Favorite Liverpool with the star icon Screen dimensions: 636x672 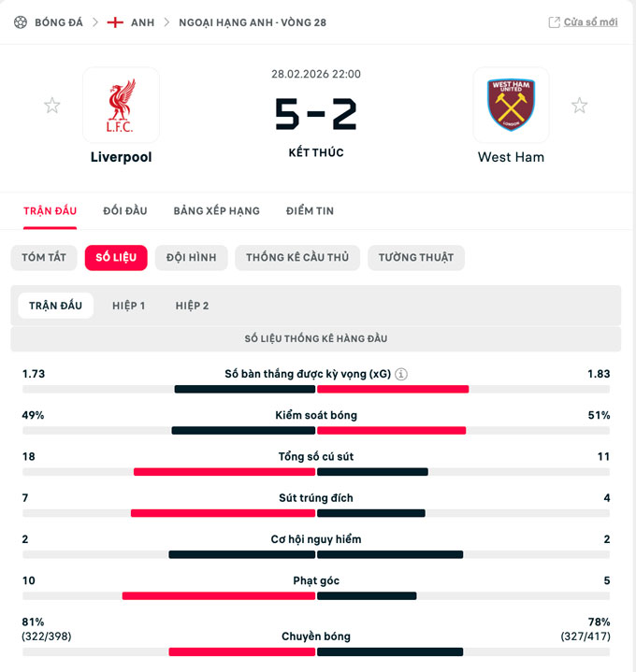point(52,106)
